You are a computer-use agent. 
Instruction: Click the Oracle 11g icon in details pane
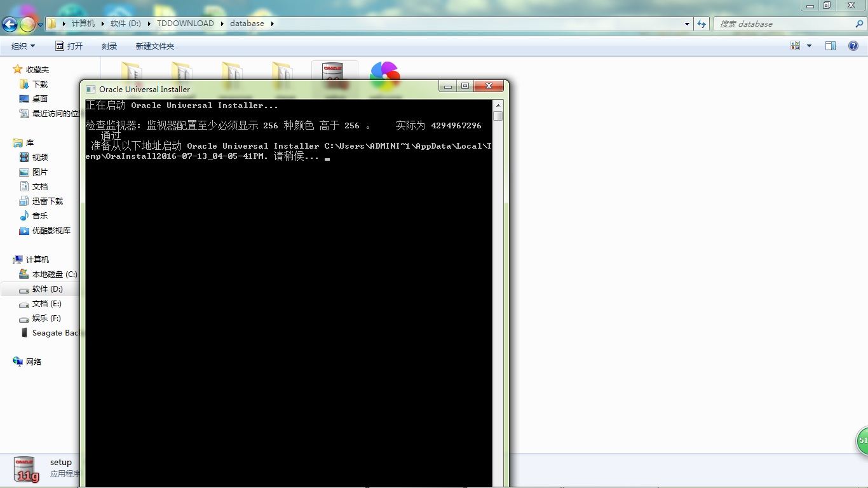click(27, 469)
